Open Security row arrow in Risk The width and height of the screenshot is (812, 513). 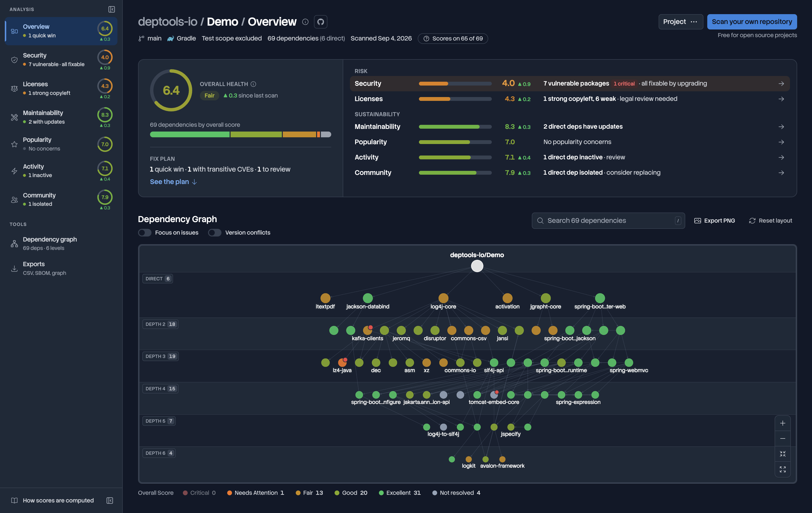point(781,84)
